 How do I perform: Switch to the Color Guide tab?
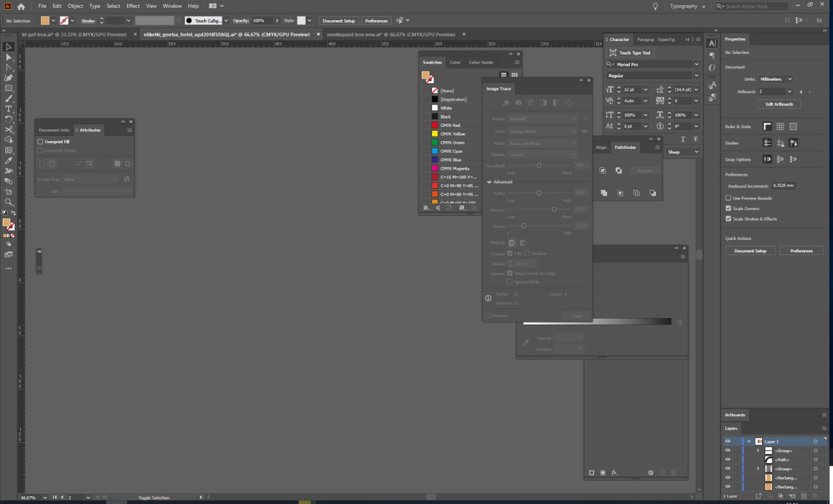[x=481, y=62]
